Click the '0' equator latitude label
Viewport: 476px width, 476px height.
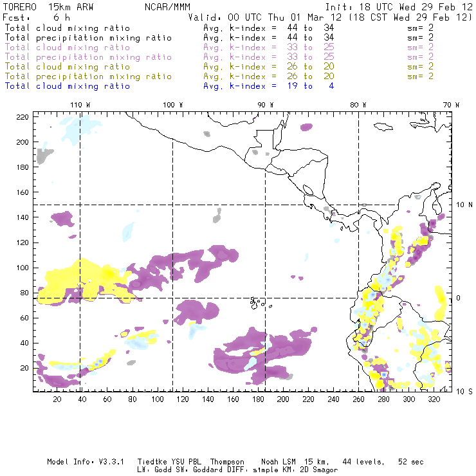coord(459,298)
